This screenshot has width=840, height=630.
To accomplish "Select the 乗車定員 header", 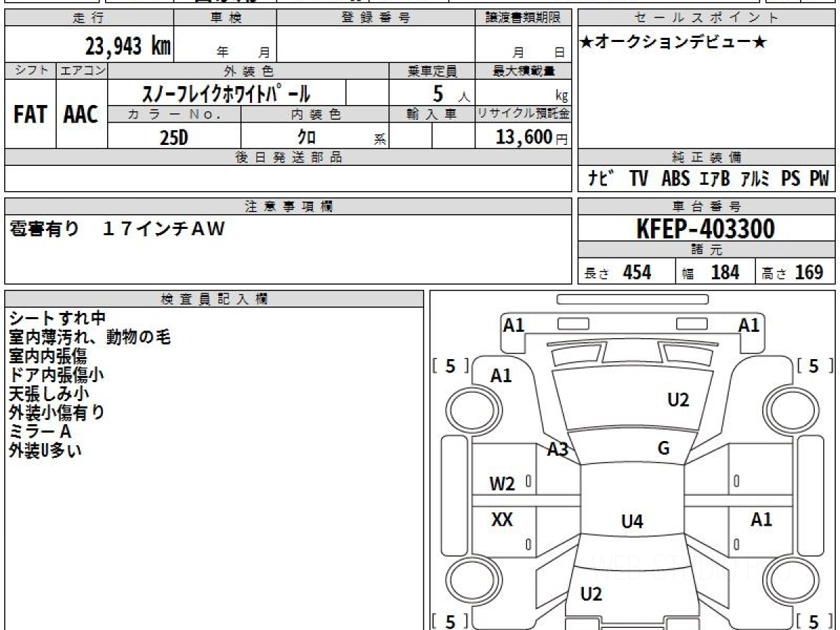I will point(432,71).
